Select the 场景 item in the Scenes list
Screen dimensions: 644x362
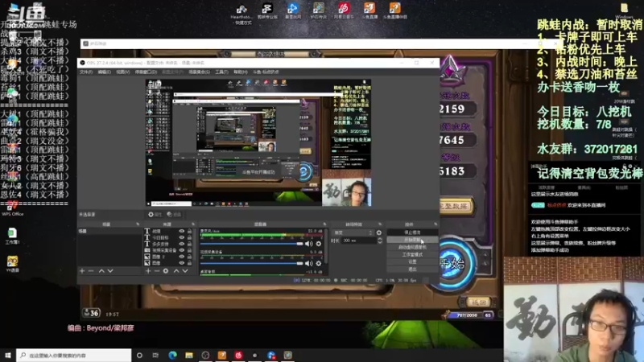click(109, 232)
